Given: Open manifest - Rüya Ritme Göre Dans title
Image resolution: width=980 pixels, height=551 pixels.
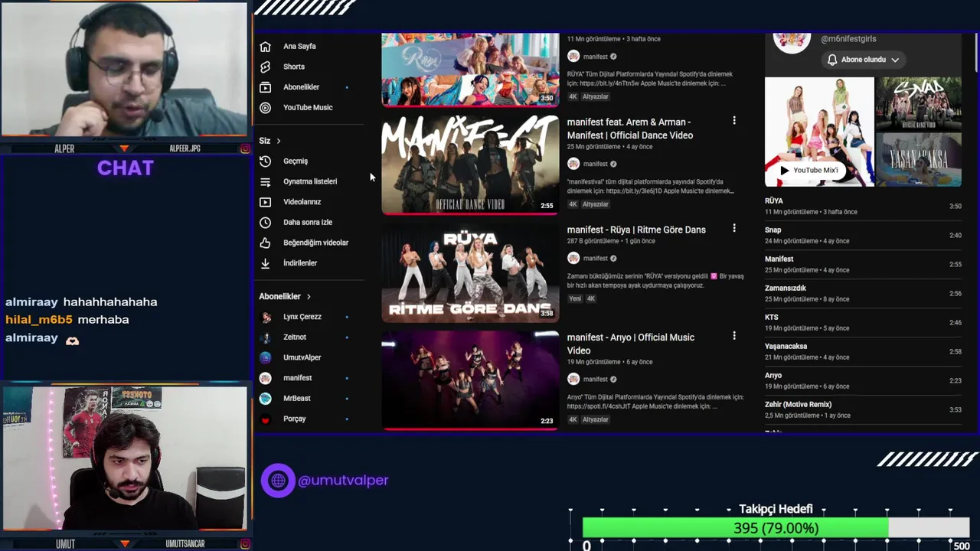Looking at the screenshot, I should coord(636,230).
